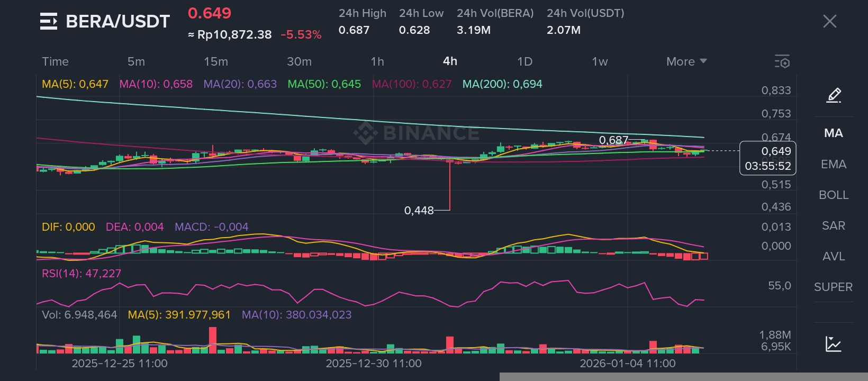The height and width of the screenshot is (381, 868).
Task: Click the 0,448 low price marker
Action: (419, 211)
